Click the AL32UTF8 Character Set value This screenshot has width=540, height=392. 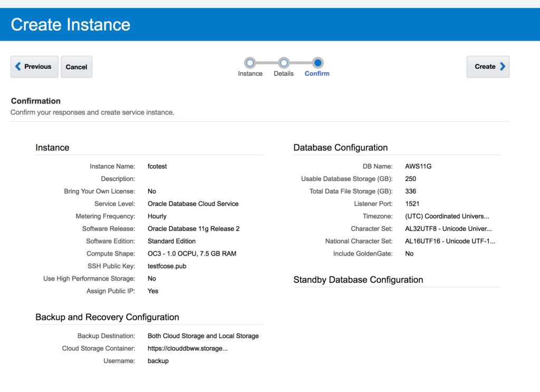tap(448, 229)
